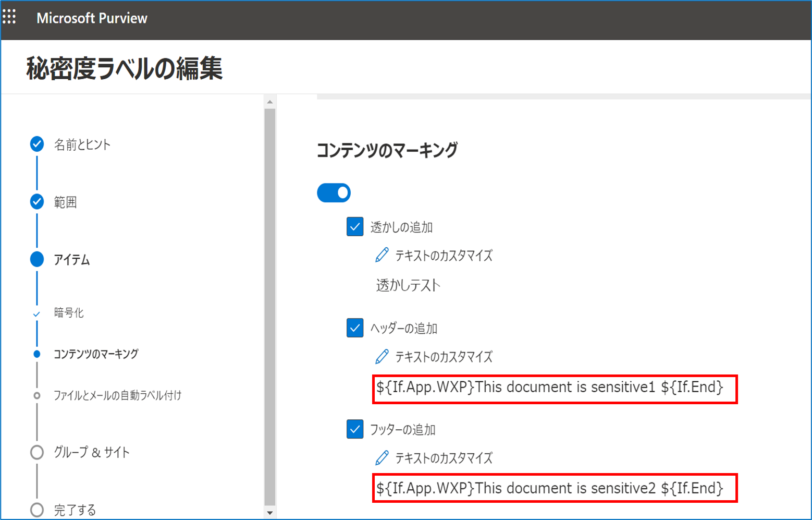Click the navigation scrollbar up arrow
This screenshot has width=812, height=520.
[x=270, y=102]
